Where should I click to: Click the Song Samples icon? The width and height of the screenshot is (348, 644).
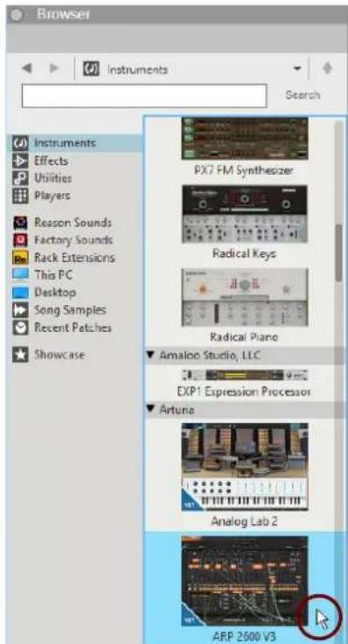(20, 310)
